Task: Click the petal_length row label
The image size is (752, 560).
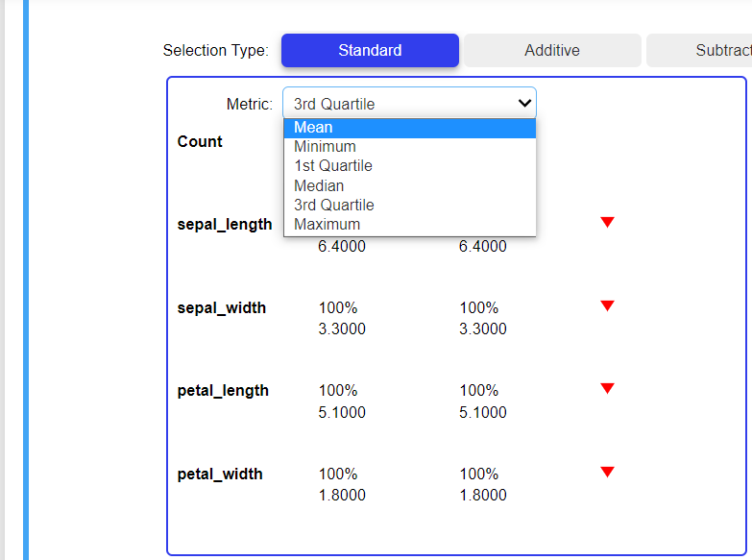Action: (x=223, y=391)
